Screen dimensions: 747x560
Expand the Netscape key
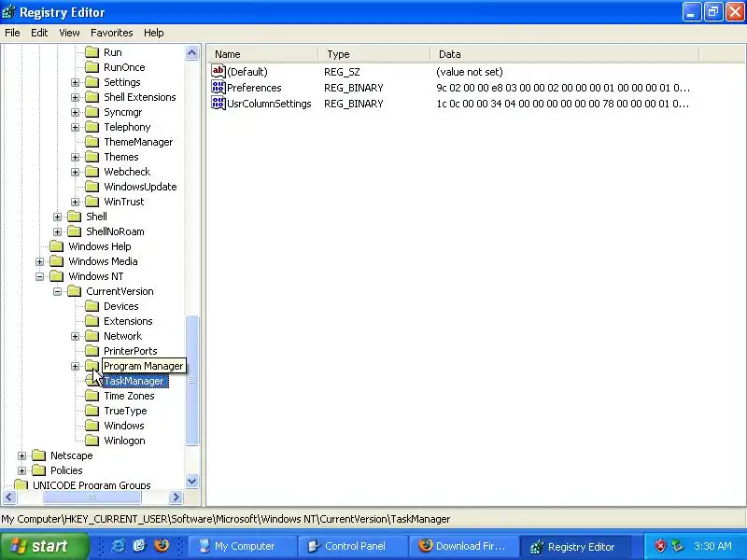click(21, 455)
